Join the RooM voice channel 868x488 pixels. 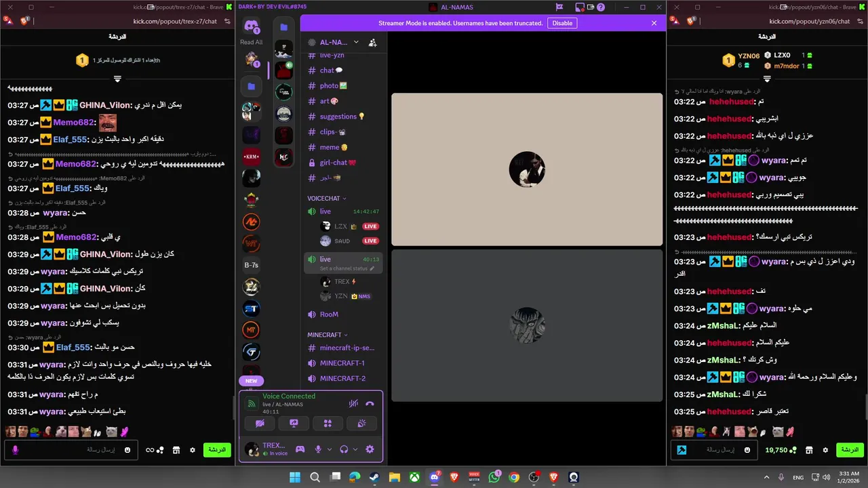coord(343,314)
